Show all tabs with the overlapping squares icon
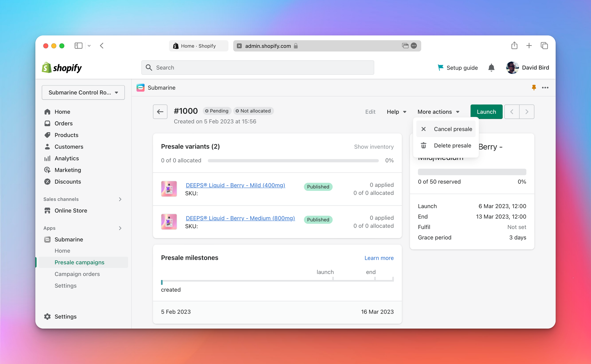 coord(544,46)
